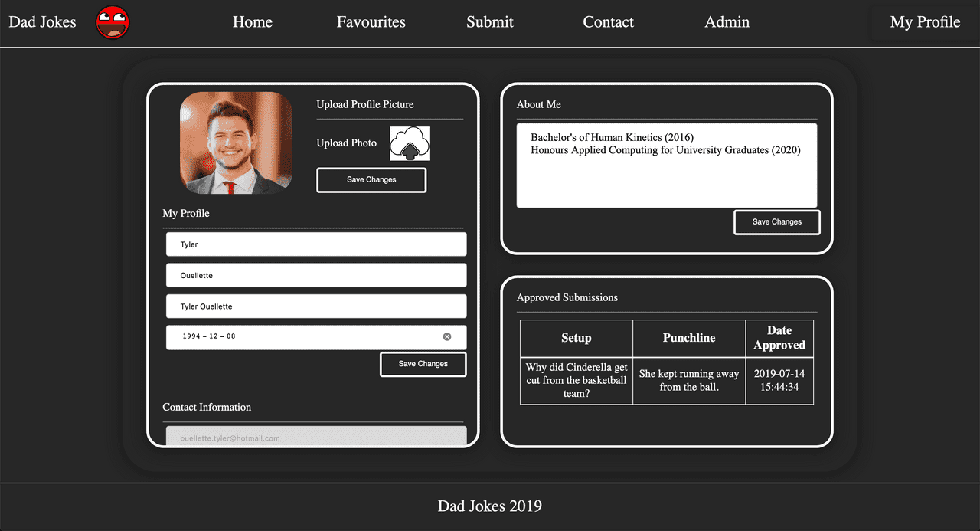Focus the Tyler Ouellette display name field
Image resolution: width=980 pixels, height=531 pixels.
[x=315, y=306]
